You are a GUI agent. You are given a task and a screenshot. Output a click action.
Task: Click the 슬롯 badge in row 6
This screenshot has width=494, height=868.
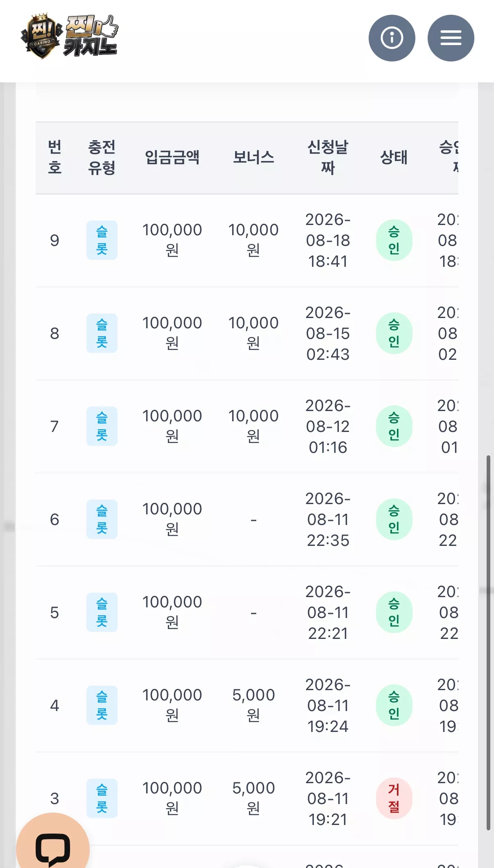[x=102, y=519]
